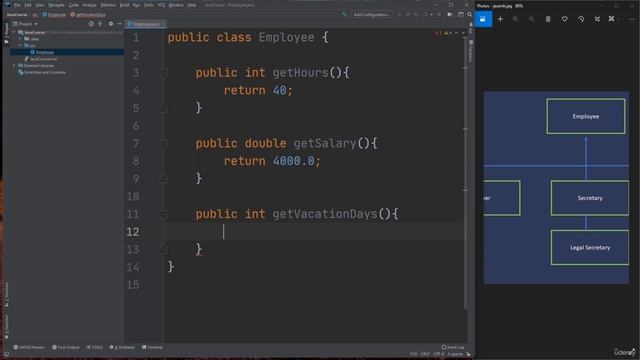Click the JavaCourse breadcrumb
The height and width of the screenshot is (360, 640).
[x=17, y=15]
